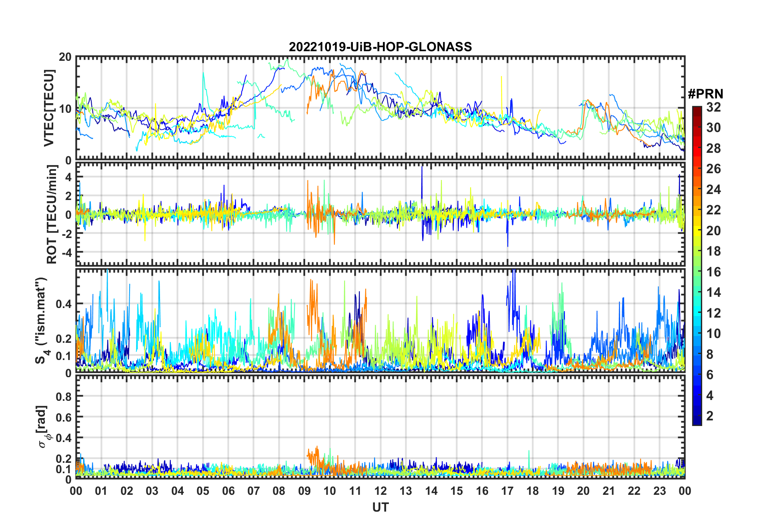The image size is (761, 532).
Task: Click the #PRN colorbar title
Action: (705, 94)
